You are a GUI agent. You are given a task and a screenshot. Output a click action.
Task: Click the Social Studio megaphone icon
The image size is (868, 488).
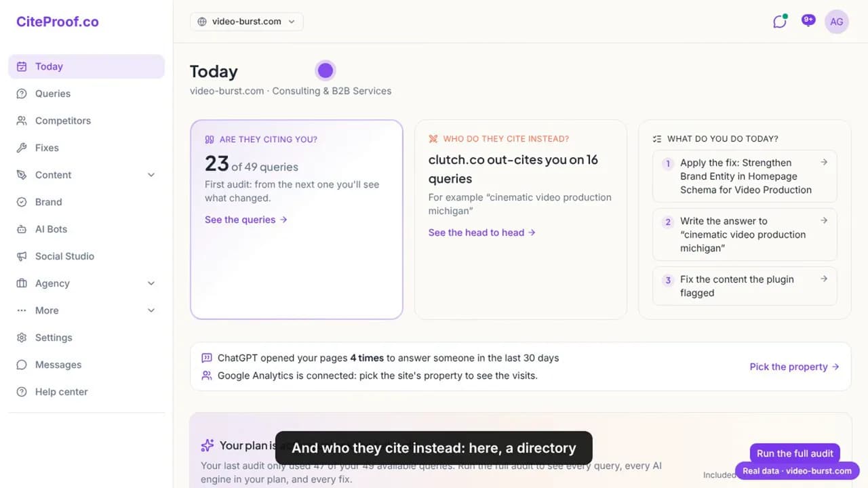pos(22,256)
